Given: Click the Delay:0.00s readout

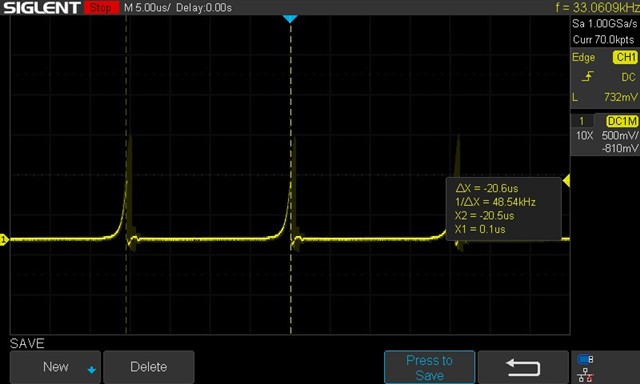Looking at the screenshot, I should pos(204,8).
